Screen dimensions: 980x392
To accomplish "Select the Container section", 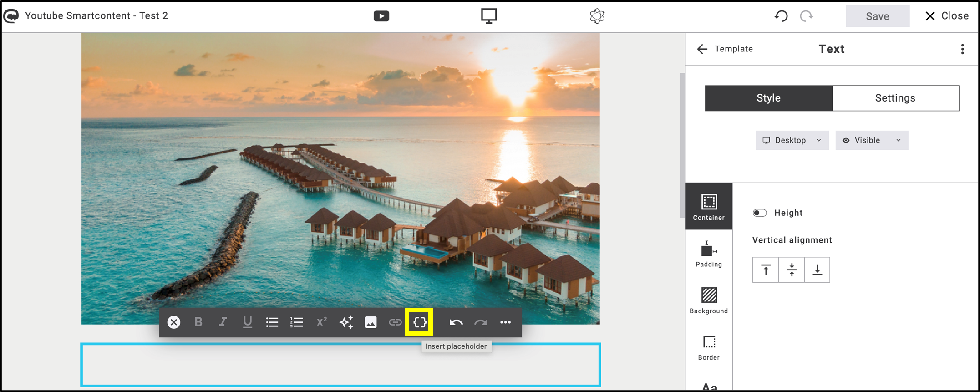I will coord(709,207).
